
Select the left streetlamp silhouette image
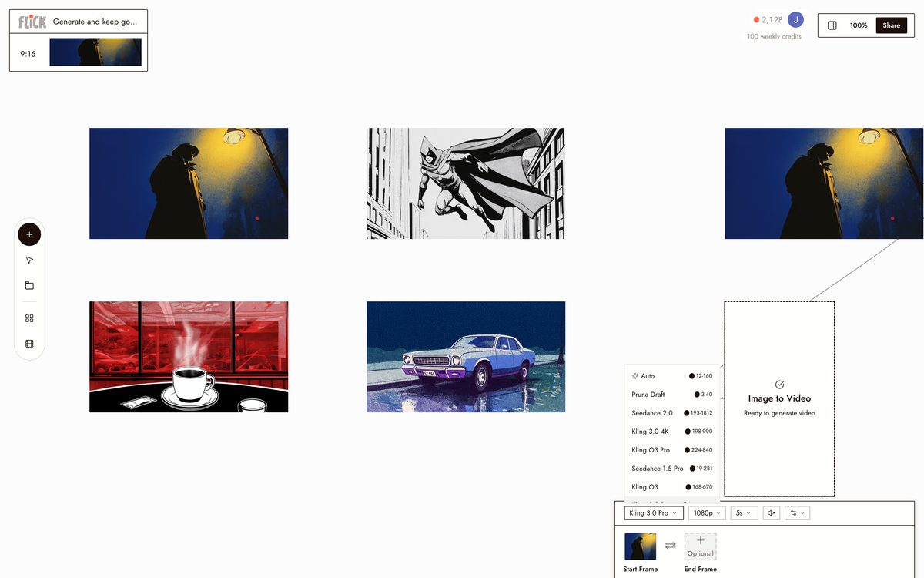189,183
